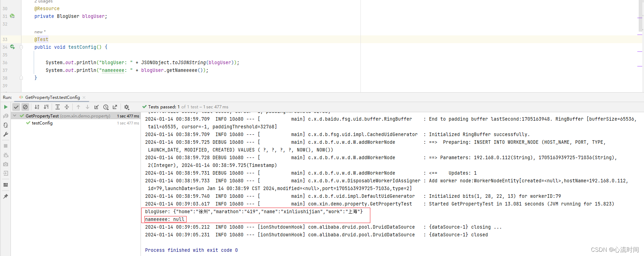This screenshot has width=644, height=256.
Task: Click the Stop square icon
Action: coord(6,146)
